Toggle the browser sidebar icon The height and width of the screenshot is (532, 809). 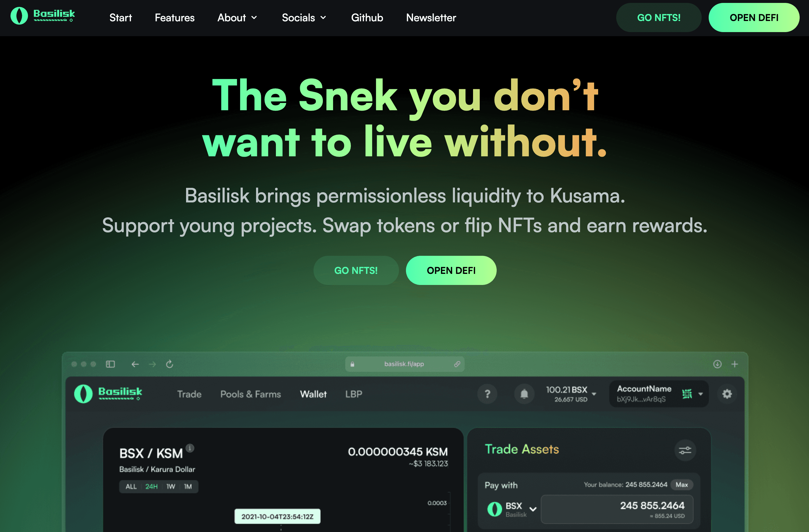point(111,364)
